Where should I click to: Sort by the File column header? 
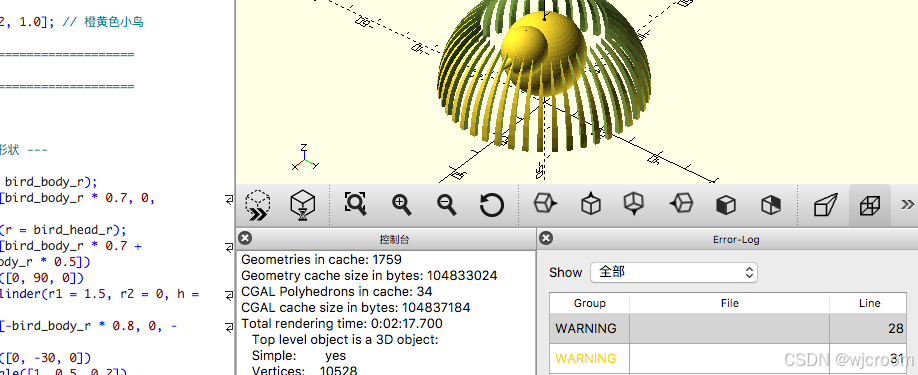pos(729,303)
